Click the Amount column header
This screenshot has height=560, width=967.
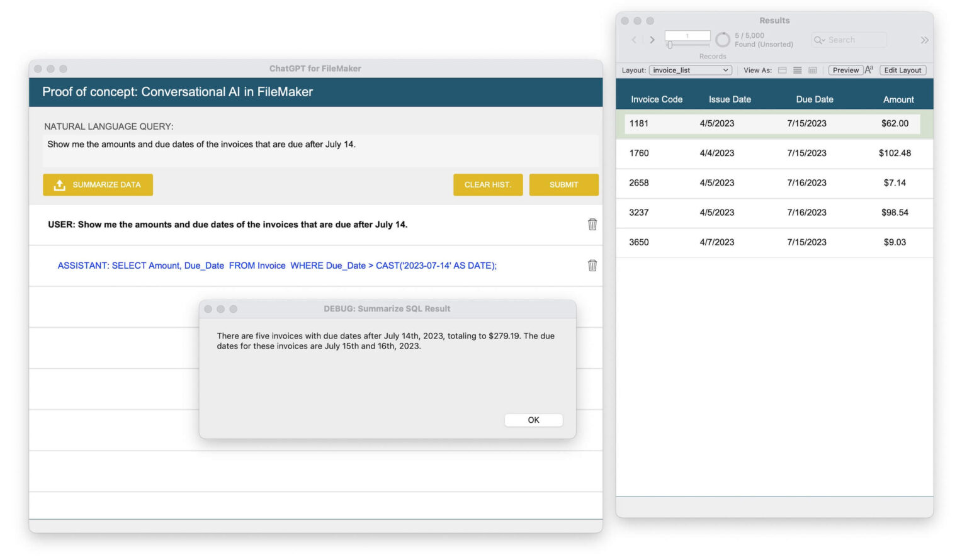[898, 99]
